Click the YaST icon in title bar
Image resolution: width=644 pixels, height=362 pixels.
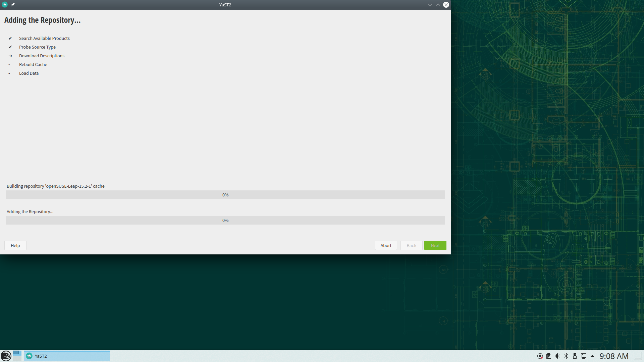[x=5, y=5]
